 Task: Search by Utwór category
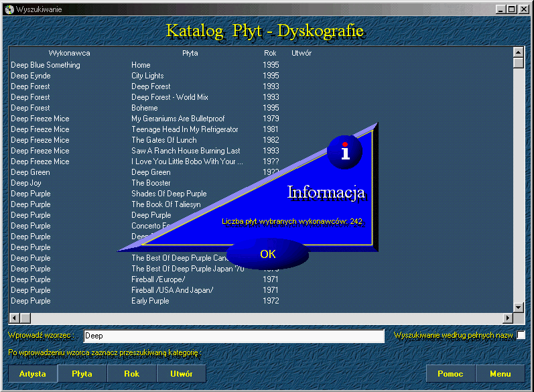181,374
